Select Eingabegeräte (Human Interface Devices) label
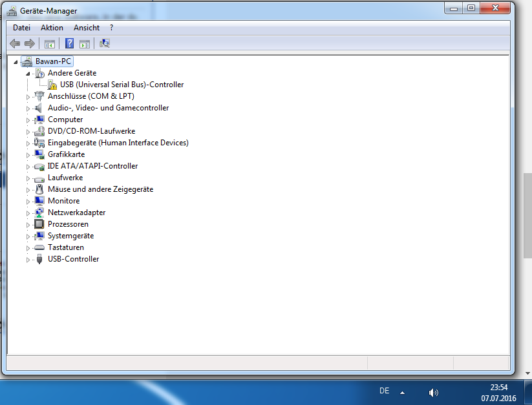The image size is (532, 405). click(x=118, y=143)
